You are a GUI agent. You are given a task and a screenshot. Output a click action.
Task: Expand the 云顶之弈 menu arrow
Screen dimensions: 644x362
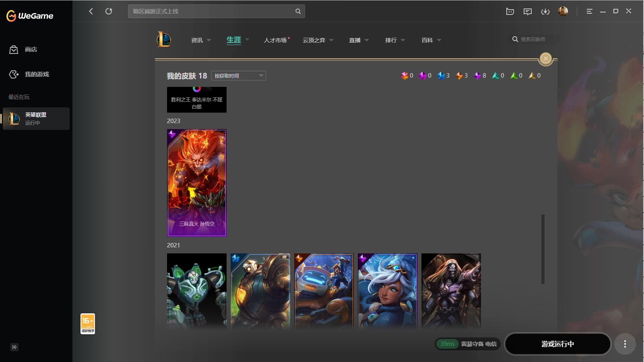[x=331, y=40]
